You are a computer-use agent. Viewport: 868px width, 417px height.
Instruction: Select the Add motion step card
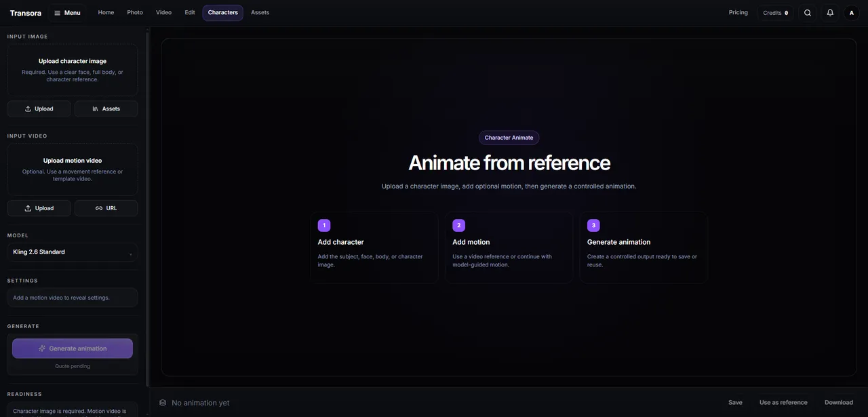[x=509, y=247]
